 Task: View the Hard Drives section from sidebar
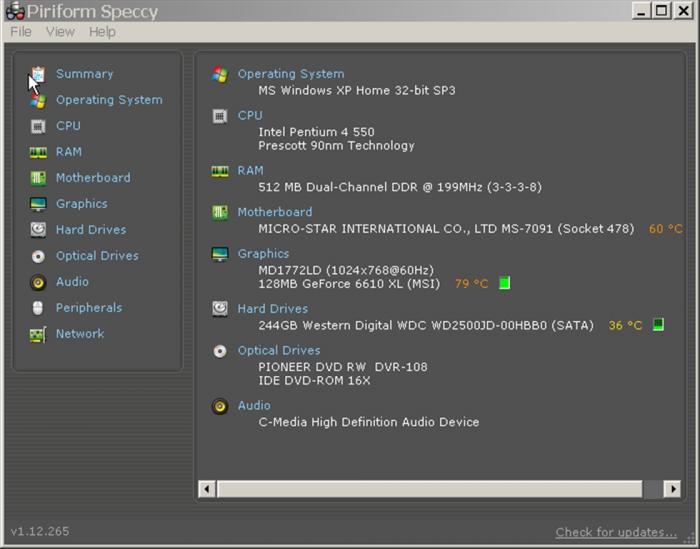pos(91,230)
